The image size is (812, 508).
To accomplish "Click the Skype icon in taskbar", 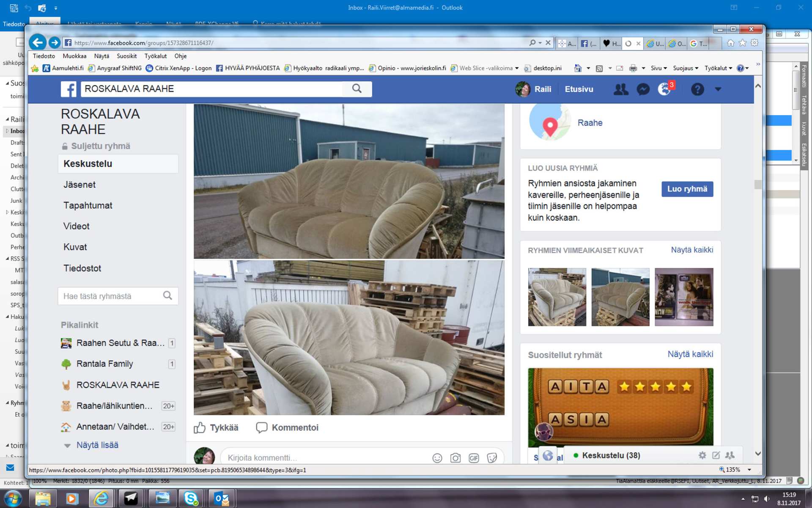I will [x=191, y=498].
